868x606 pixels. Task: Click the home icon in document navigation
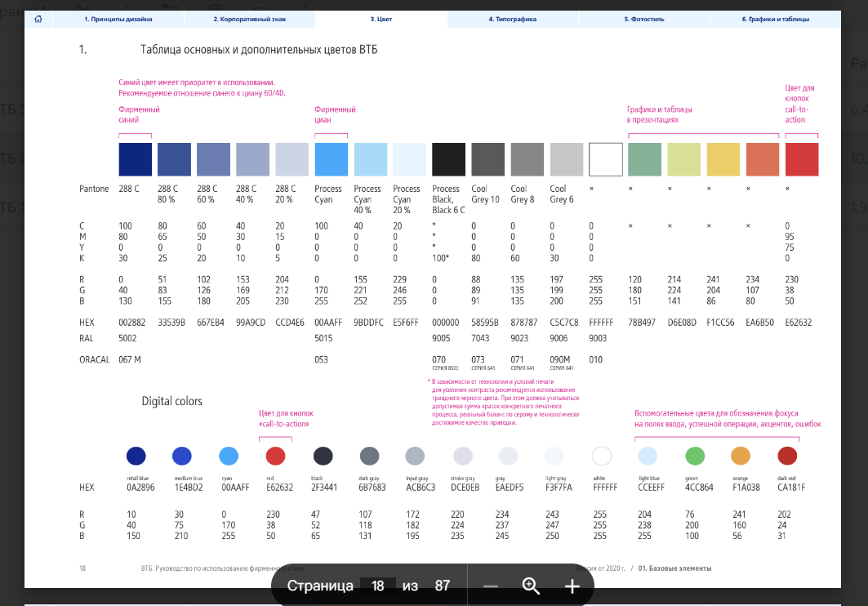tap(38, 18)
